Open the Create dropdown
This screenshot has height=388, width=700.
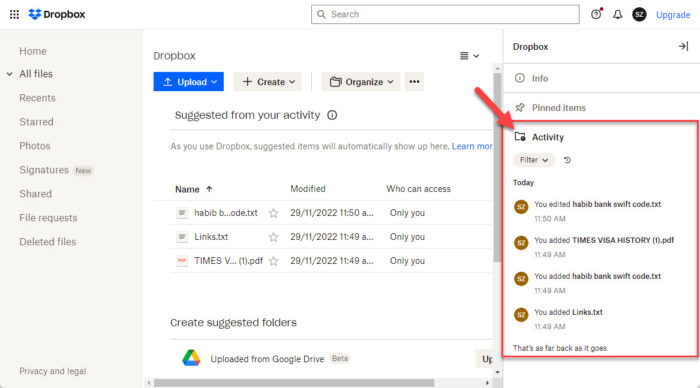pos(268,82)
